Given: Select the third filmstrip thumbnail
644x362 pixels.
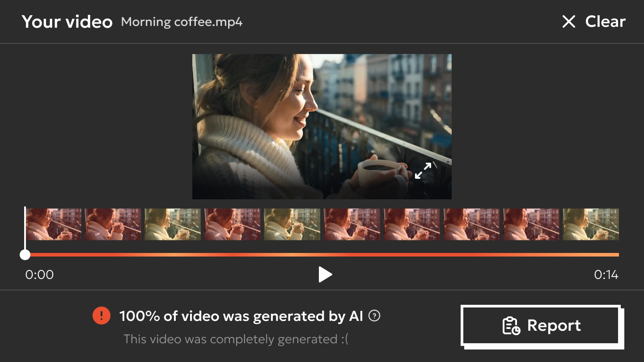Looking at the screenshot, I should [173, 224].
